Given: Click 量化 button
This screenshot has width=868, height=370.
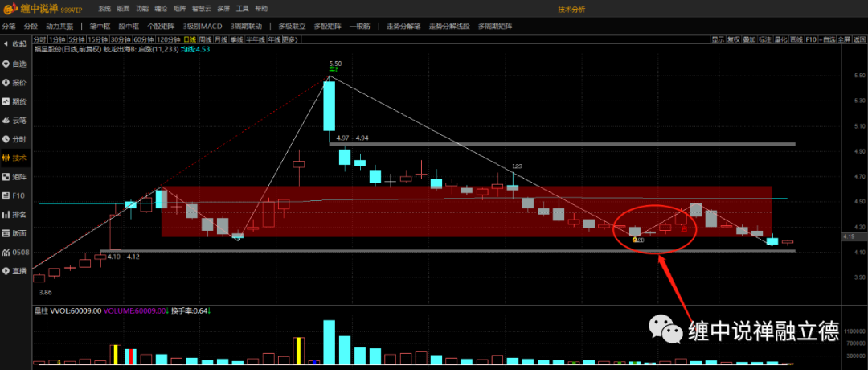Looking at the screenshot, I should point(780,39).
